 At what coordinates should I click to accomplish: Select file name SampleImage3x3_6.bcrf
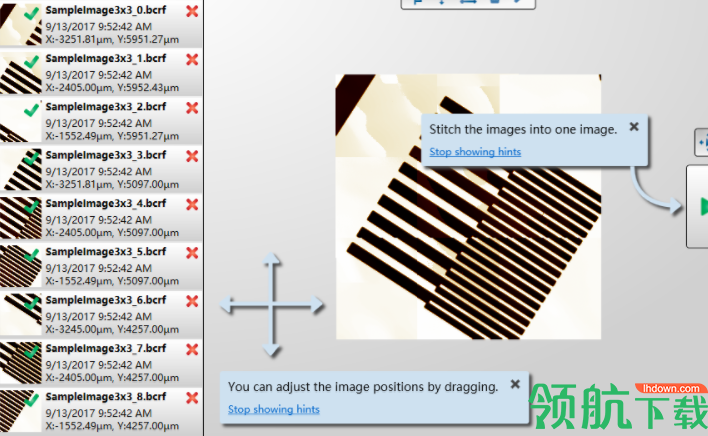click(x=106, y=300)
